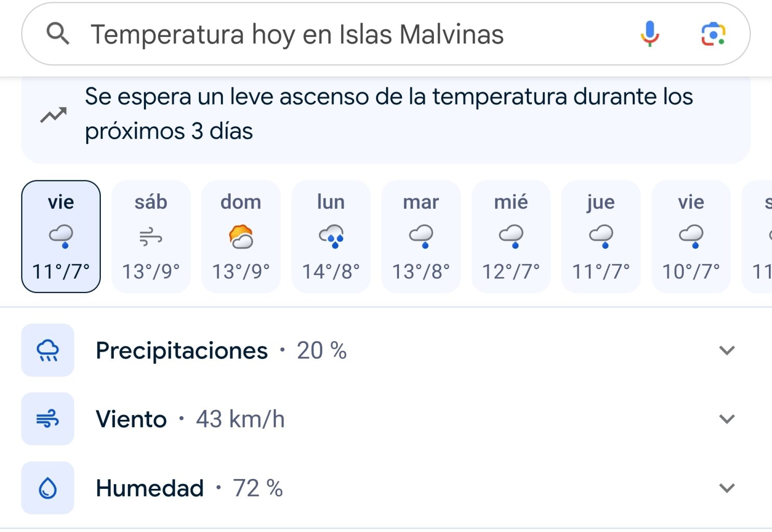Choose the mié forecast day
The width and height of the screenshot is (772, 532).
tap(511, 236)
